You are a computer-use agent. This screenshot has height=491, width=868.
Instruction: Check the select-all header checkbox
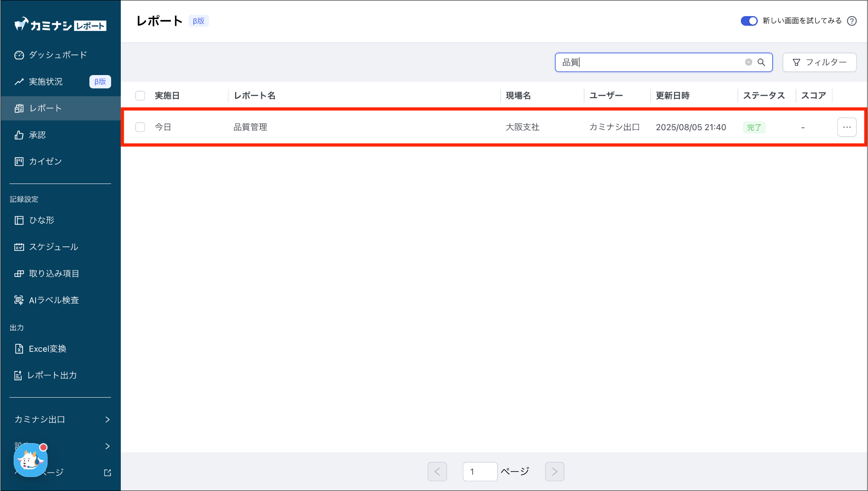click(x=140, y=95)
